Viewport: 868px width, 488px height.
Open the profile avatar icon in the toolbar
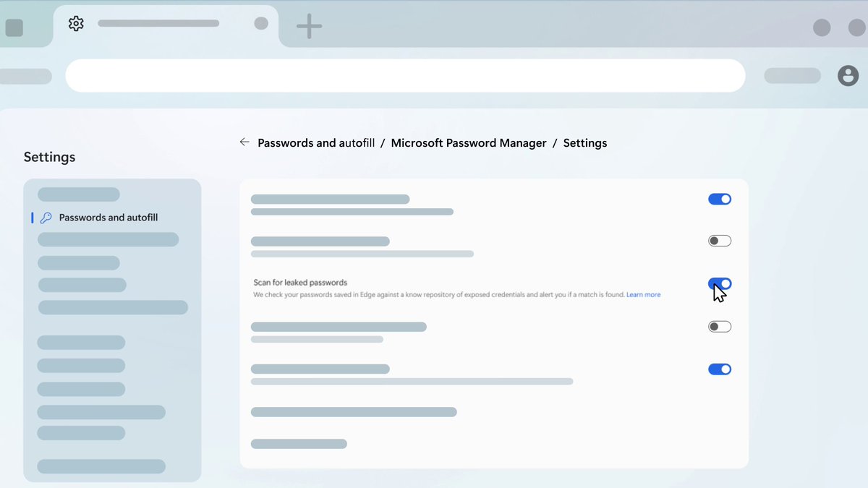coord(848,75)
